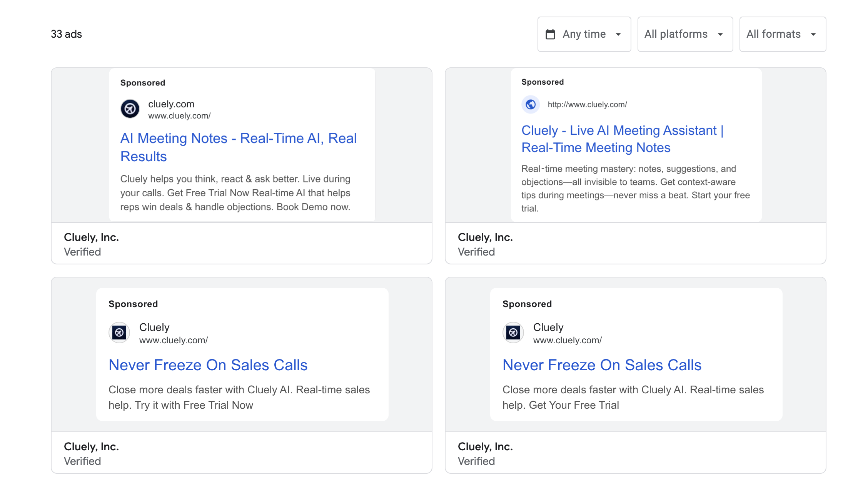Click www.cluely.com/ under 'Cluely' in 'Try it' ad
The image size is (868, 488).
point(174,340)
